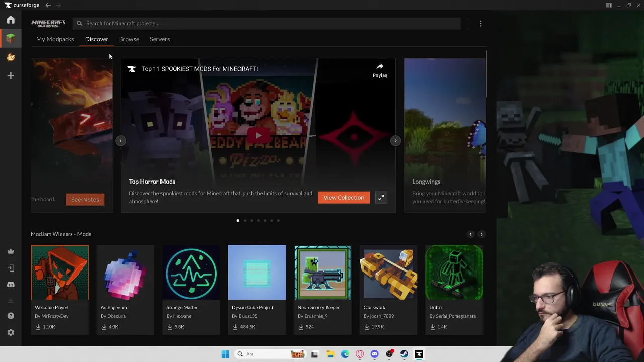Open File Explorer from taskbar
Image resolution: width=644 pixels, height=362 pixels.
click(330, 354)
